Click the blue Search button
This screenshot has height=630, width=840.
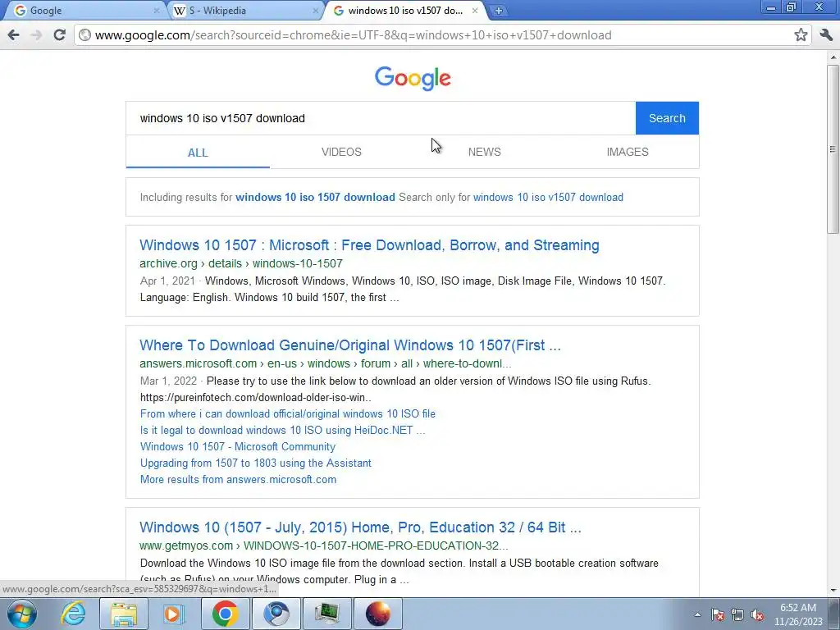(x=667, y=118)
